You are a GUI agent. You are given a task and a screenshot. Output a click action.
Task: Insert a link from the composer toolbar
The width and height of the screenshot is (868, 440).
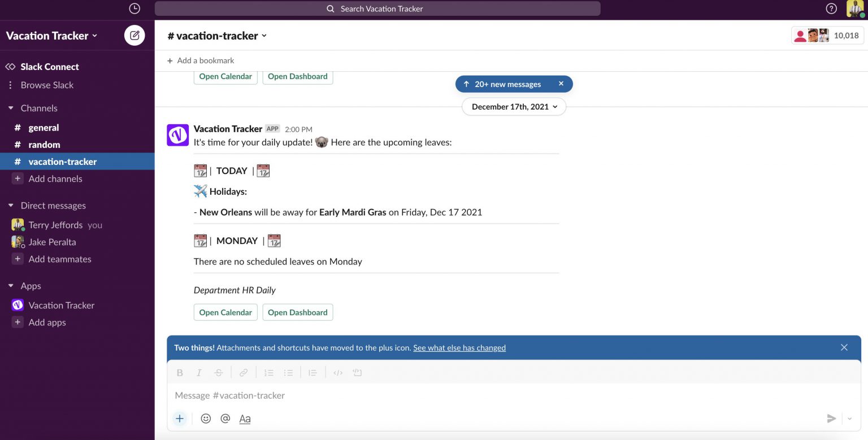[x=244, y=373]
